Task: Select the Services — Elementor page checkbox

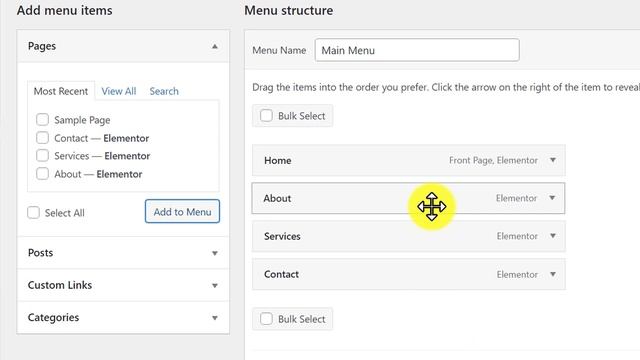Action: tap(42, 156)
